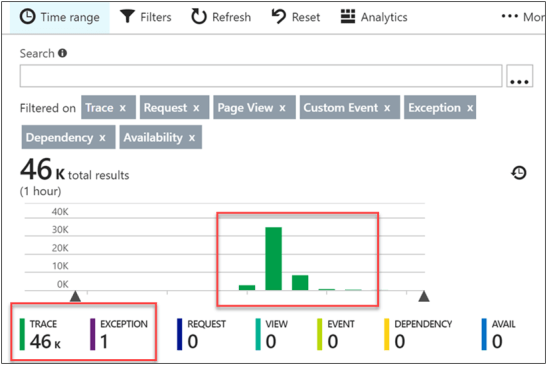The width and height of the screenshot is (547, 365).
Task: Open the Filters panel
Action: coord(146,17)
